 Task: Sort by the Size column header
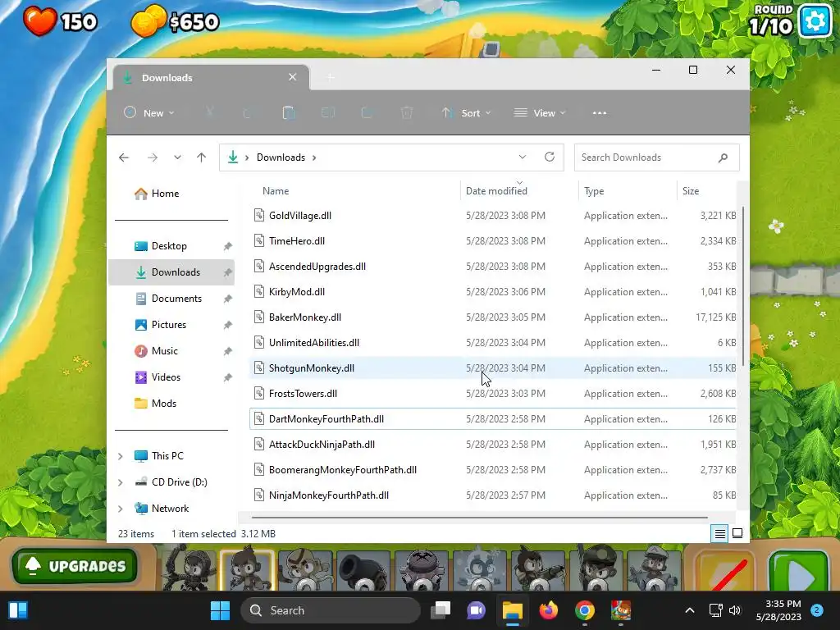pyautogui.click(x=691, y=191)
